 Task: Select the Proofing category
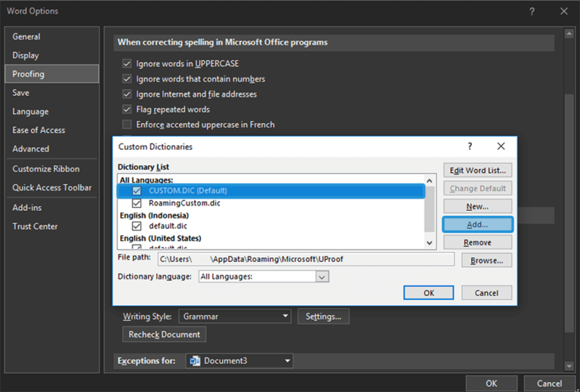(x=52, y=74)
